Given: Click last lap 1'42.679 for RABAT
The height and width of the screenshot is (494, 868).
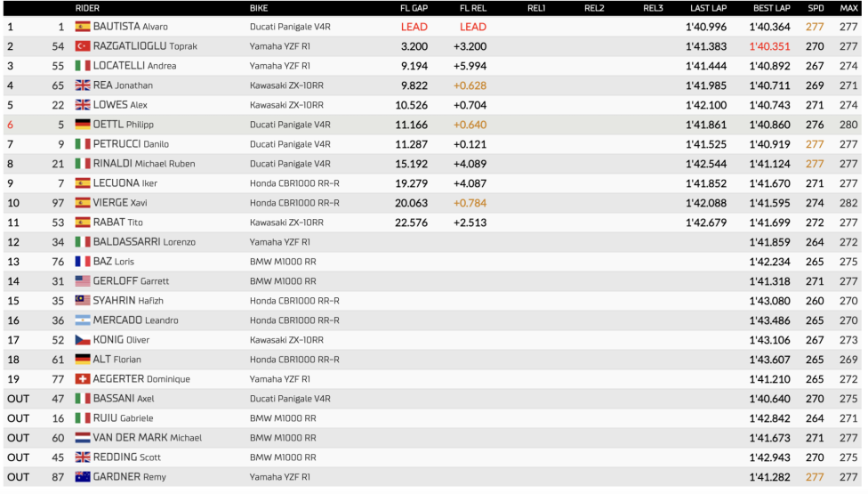Looking at the screenshot, I should click(706, 223).
